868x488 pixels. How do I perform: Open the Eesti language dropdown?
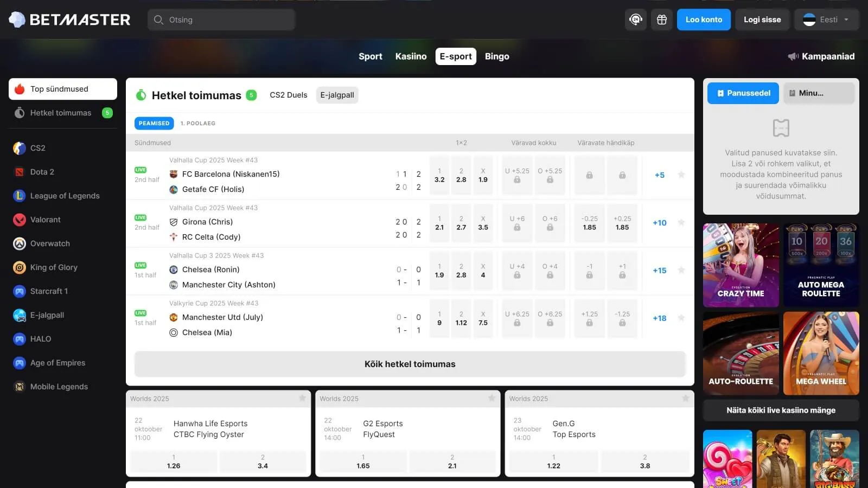click(826, 20)
